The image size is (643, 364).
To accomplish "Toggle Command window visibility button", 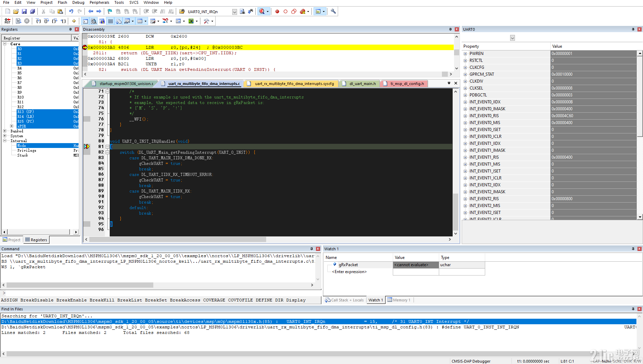I will (x=85, y=21).
